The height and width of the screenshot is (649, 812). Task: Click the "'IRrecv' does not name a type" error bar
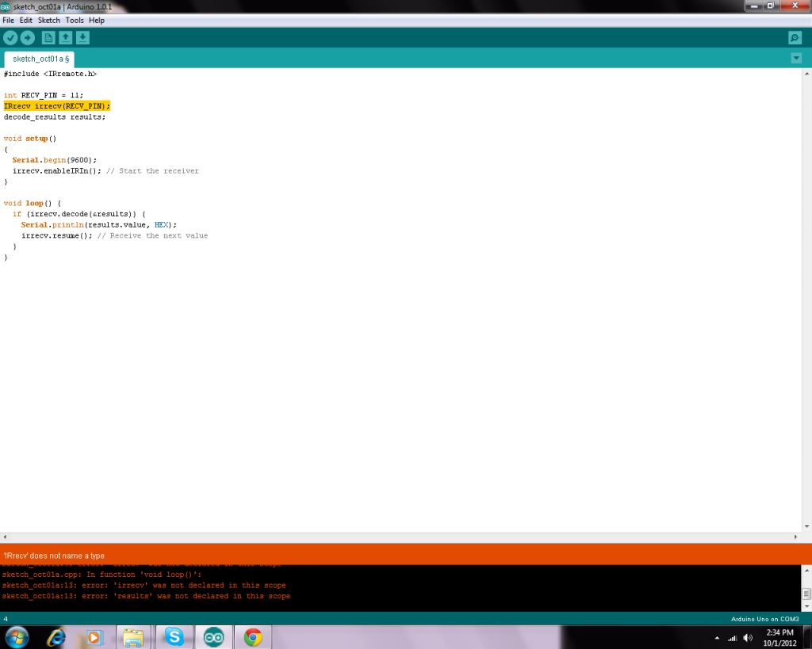pyautogui.click(x=406, y=555)
